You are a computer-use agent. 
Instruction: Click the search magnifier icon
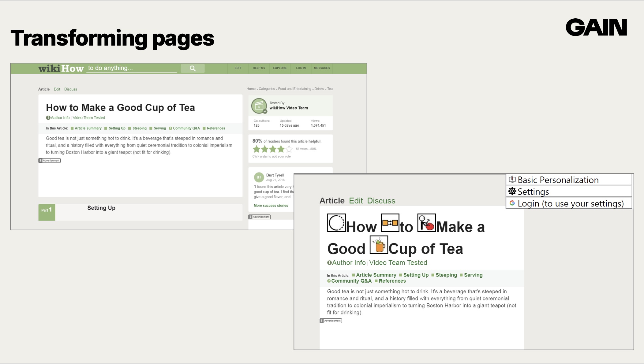click(193, 68)
